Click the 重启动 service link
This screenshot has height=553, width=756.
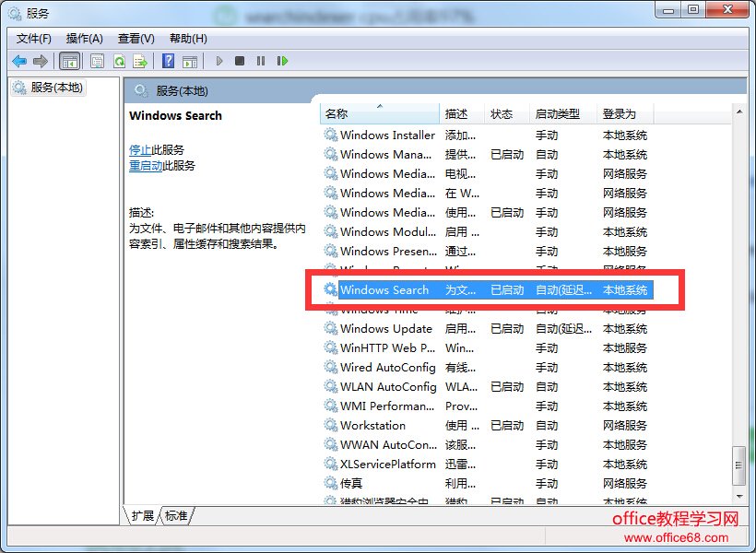145,166
